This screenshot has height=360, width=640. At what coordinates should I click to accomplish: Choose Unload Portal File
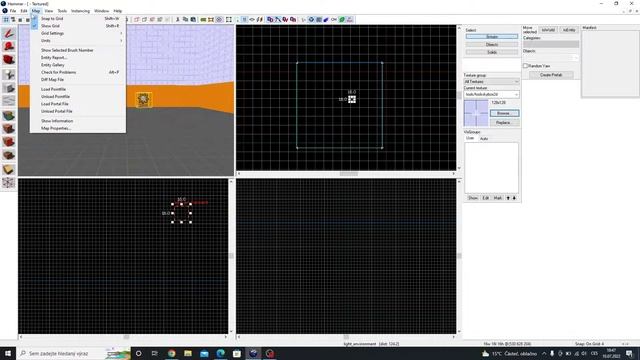click(x=78, y=111)
